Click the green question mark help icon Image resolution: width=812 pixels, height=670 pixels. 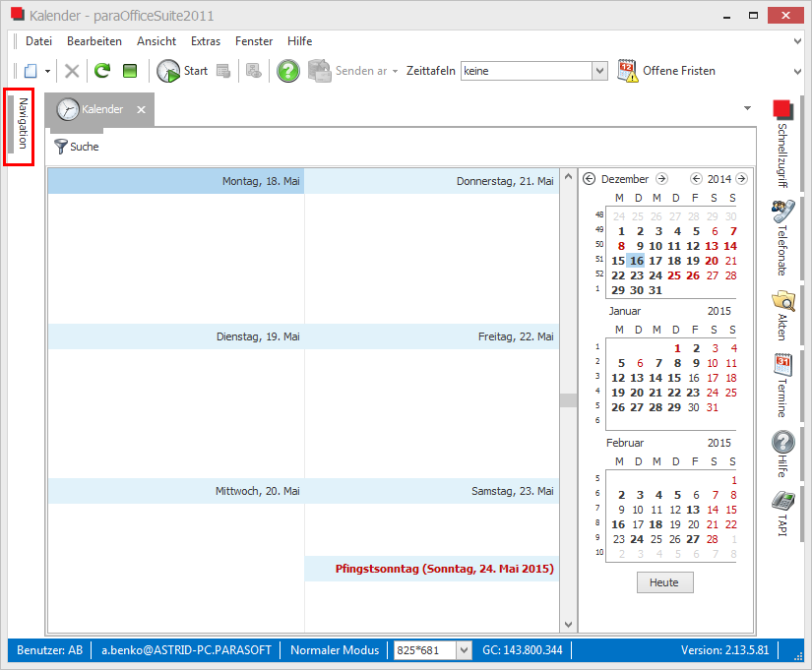point(288,71)
